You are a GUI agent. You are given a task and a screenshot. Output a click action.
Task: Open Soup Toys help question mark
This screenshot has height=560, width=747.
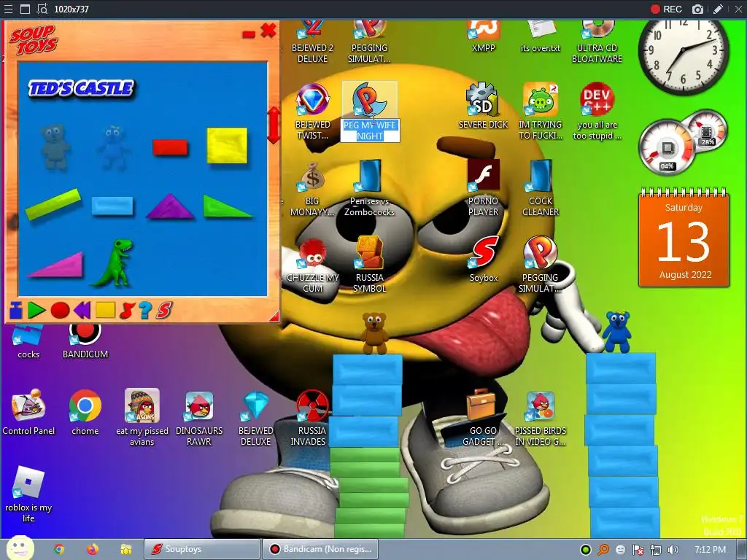coord(145,311)
